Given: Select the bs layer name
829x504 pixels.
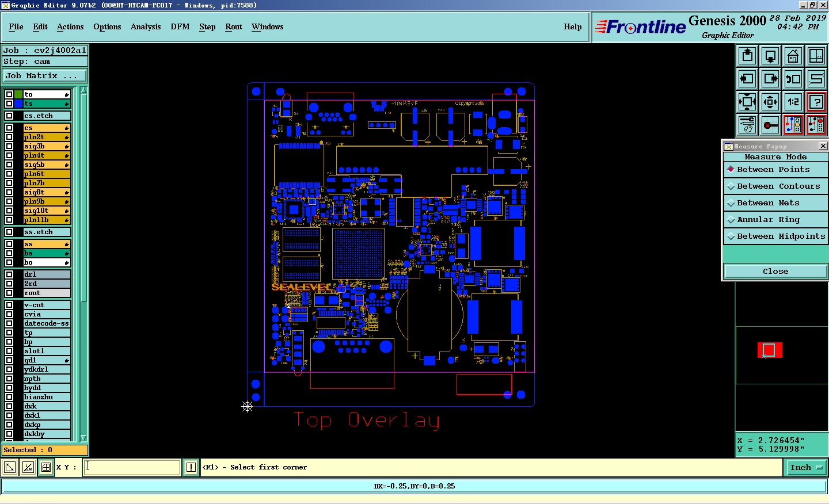Looking at the screenshot, I should (x=47, y=253).
